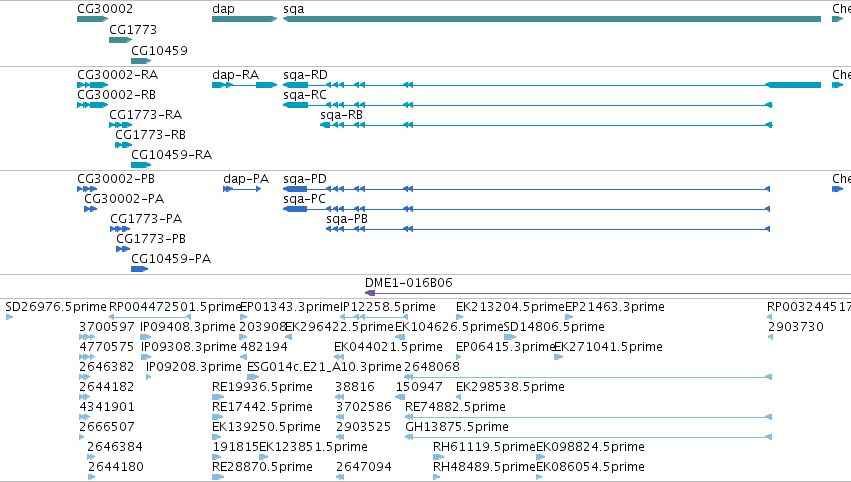The height and width of the screenshot is (482, 851).
Task: Click the IP12258.5prime EST
Action: 374,317
